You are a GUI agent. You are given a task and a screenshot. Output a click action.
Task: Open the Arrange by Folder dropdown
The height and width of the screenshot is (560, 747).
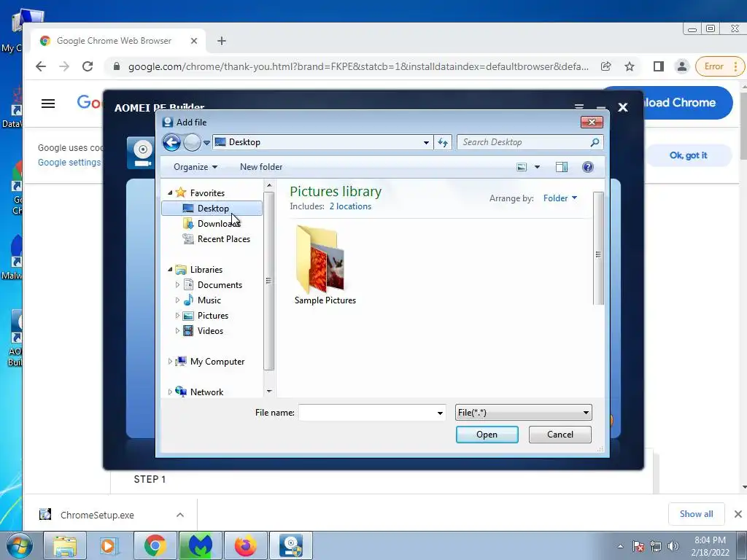(560, 198)
